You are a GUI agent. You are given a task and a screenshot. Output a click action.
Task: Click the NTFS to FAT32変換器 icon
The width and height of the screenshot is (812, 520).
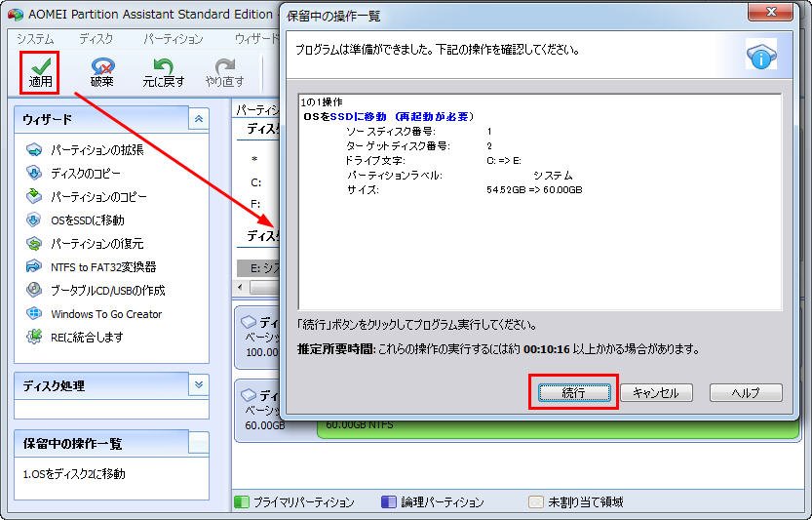click(x=34, y=266)
